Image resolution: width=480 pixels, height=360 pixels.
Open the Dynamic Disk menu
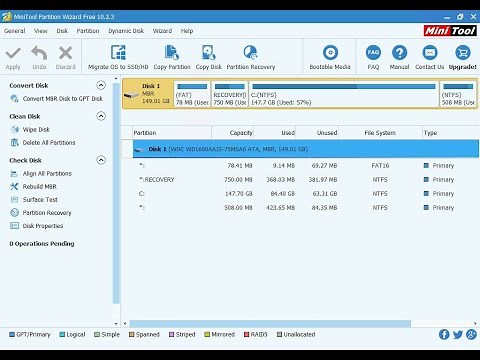tap(126, 31)
